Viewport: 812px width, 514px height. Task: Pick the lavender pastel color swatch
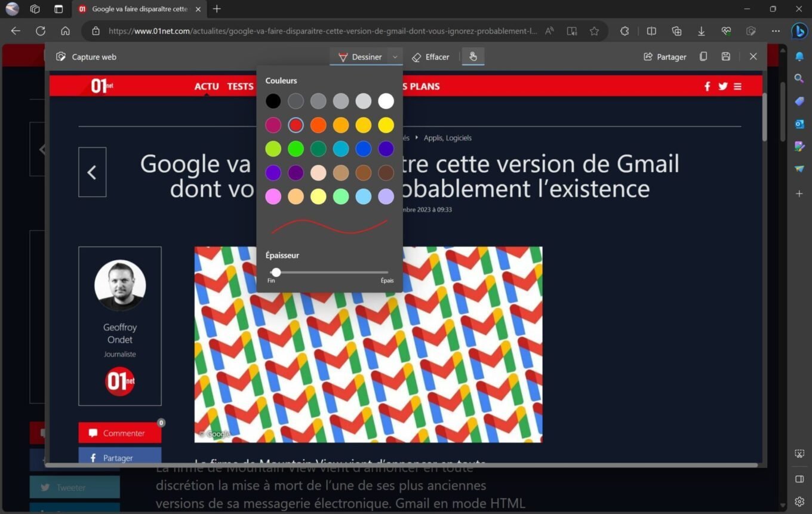386,196
